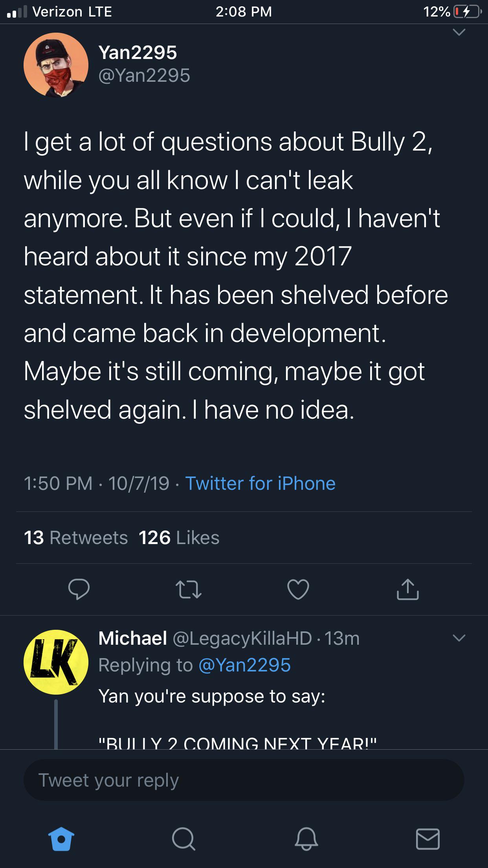View the 126 Likes list
This screenshot has width=488, height=868.
click(179, 537)
